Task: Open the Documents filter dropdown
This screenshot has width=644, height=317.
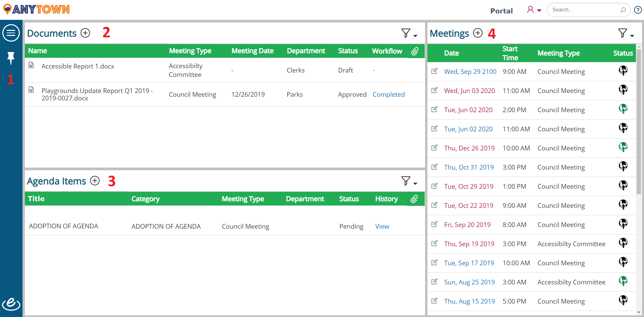Action: click(409, 33)
